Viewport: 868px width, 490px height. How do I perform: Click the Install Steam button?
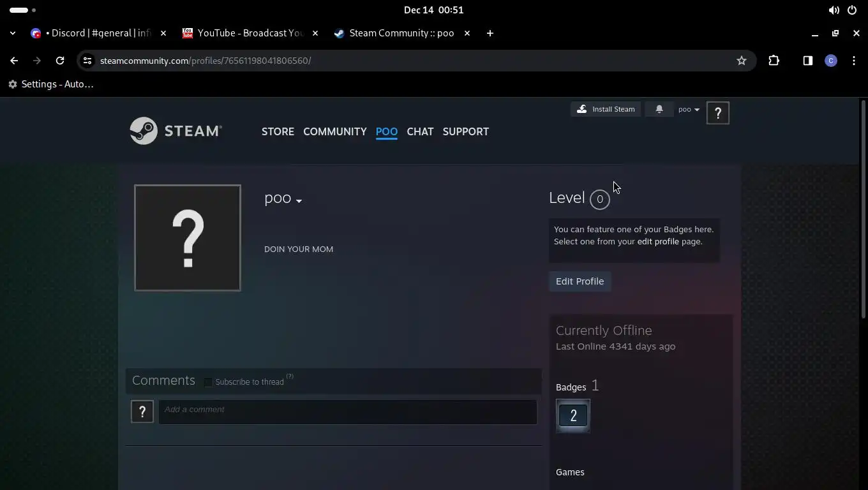pyautogui.click(x=606, y=109)
